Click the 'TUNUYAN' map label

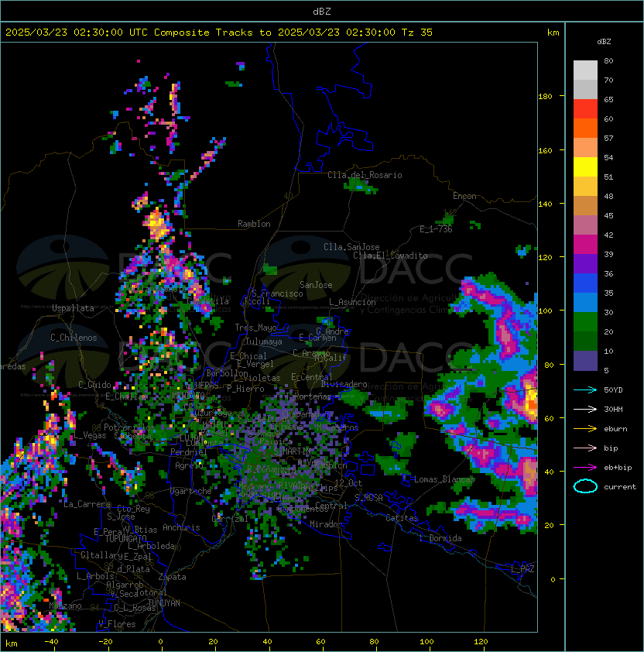coord(164,603)
